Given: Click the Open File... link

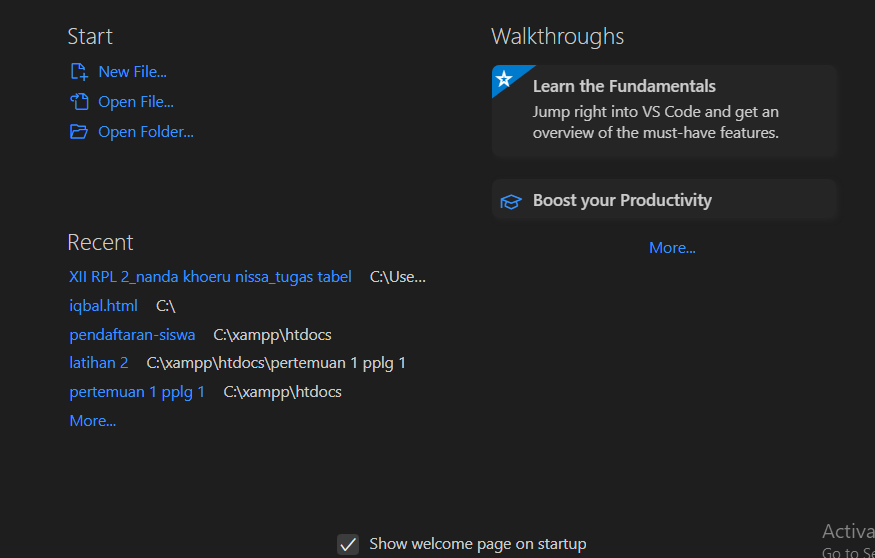Looking at the screenshot, I should pyautogui.click(x=136, y=102).
